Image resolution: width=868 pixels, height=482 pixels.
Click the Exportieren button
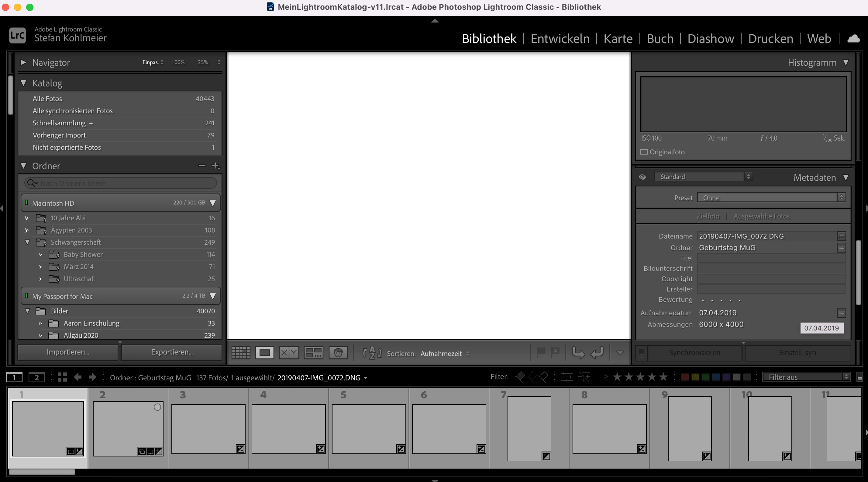172,352
